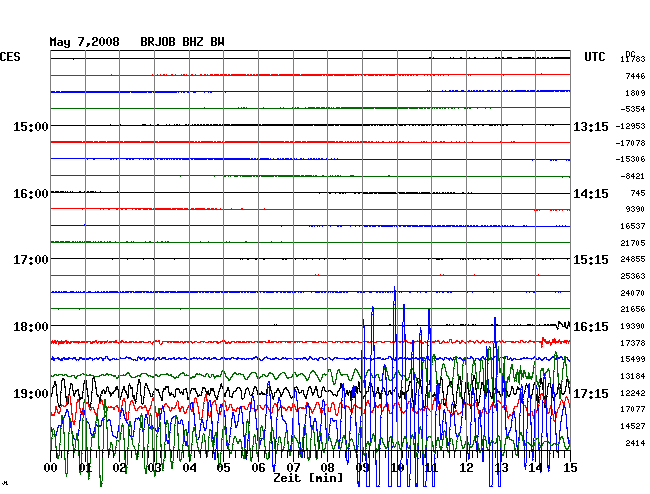Click the 13:15 UTC time label

point(591,126)
